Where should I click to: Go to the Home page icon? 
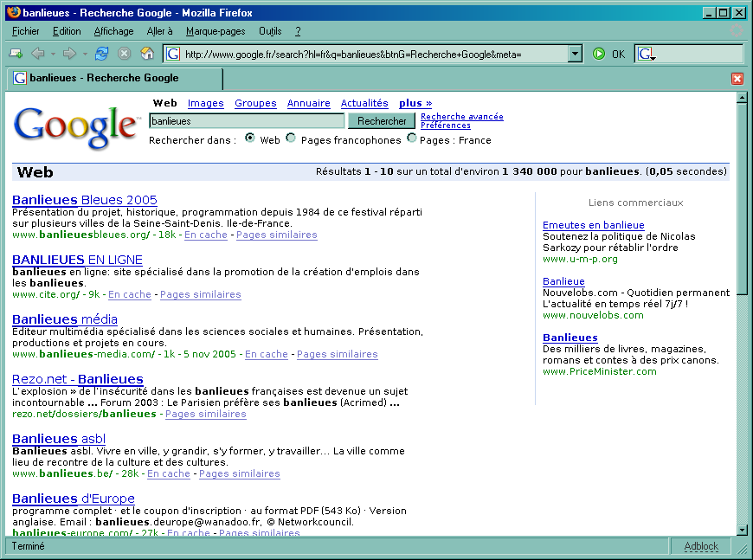147,54
